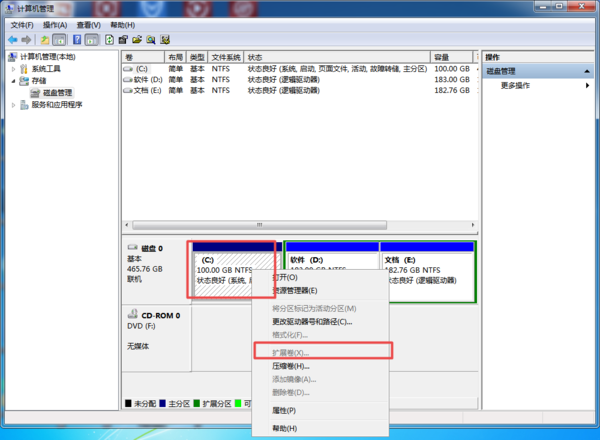Select the 文档 (E:) volume row
600x440 pixels.
[300, 90]
